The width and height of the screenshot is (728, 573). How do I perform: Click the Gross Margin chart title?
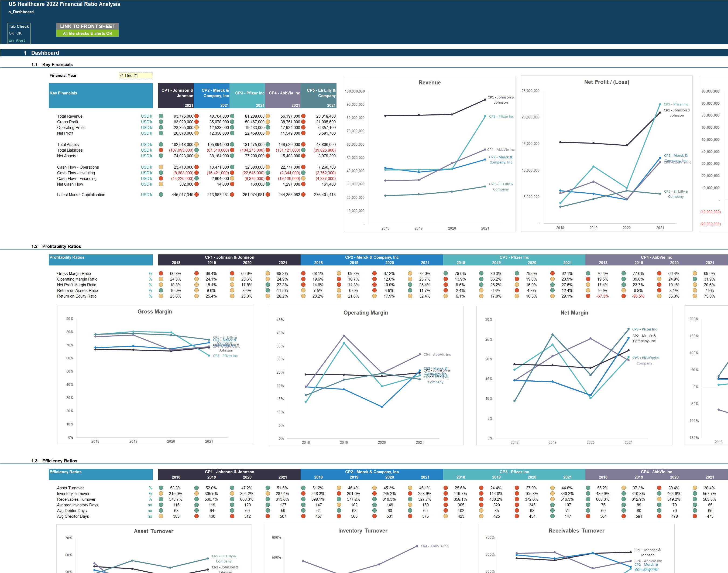point(154,311)
